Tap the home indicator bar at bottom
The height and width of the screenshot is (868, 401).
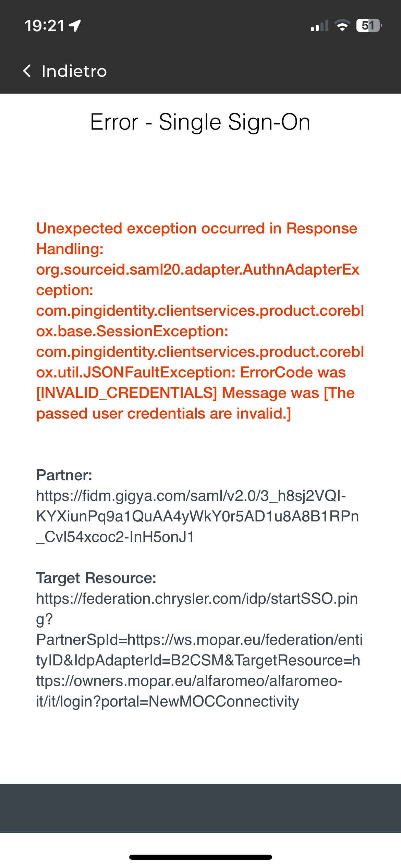(200, 857)
